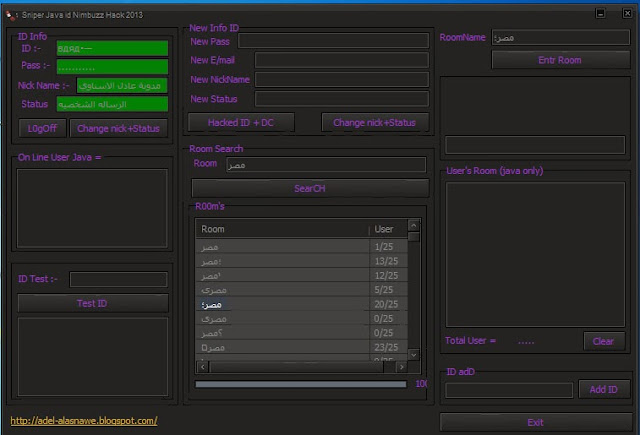Viewport: 640px width, 435px height.
Task: Select the room row with 23/25 users
Action: coord(302,347)
